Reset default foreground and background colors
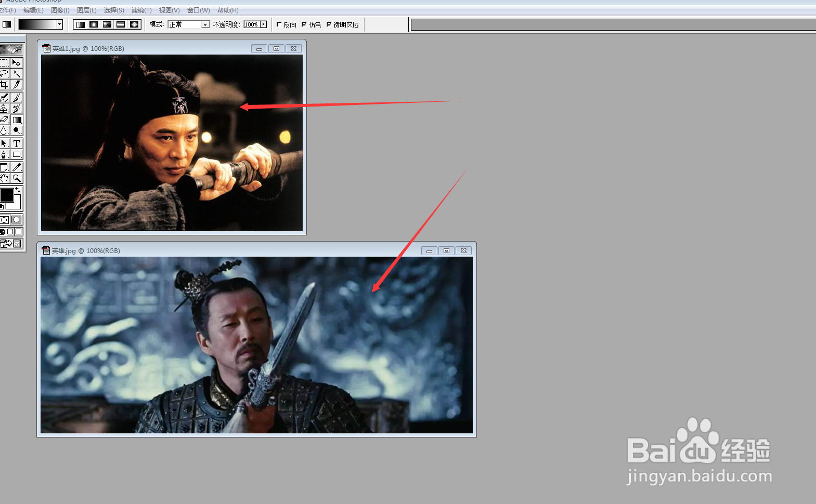This screenshot has height=504, width=816. tap(2, 206)
